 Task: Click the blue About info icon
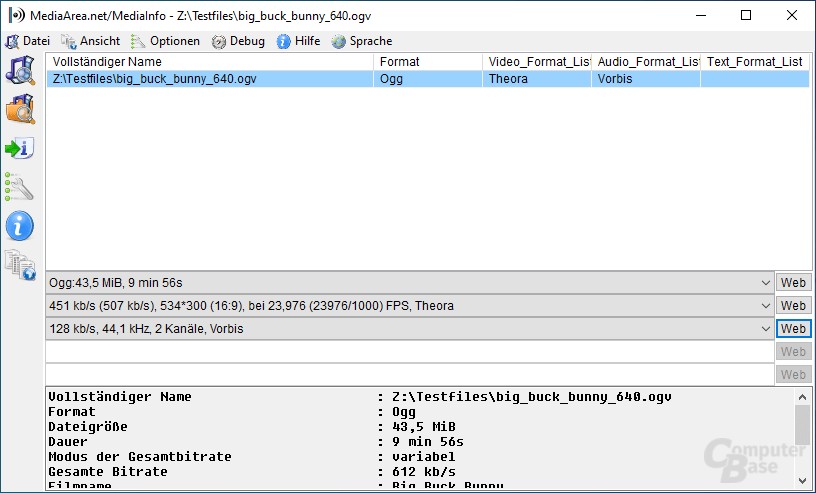[20, 226]
